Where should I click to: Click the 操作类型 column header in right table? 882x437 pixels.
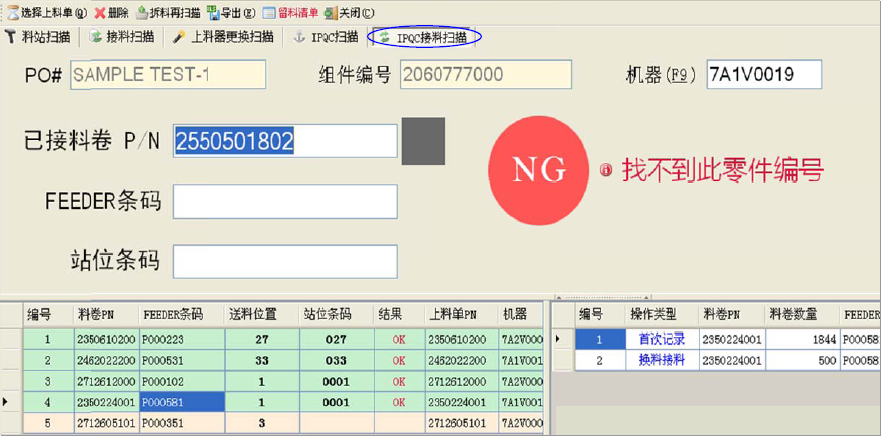point(662,314)
